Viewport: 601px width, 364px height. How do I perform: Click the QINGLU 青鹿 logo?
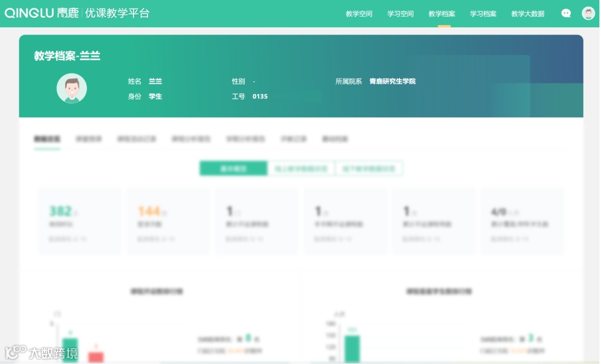(41, 13)
